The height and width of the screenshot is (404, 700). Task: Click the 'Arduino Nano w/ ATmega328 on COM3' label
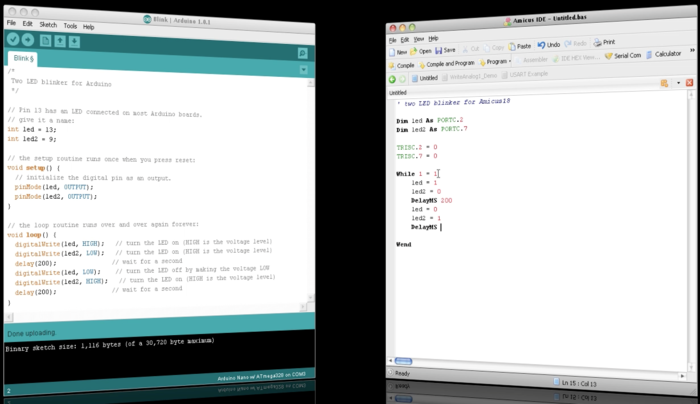tap(262, 376)
